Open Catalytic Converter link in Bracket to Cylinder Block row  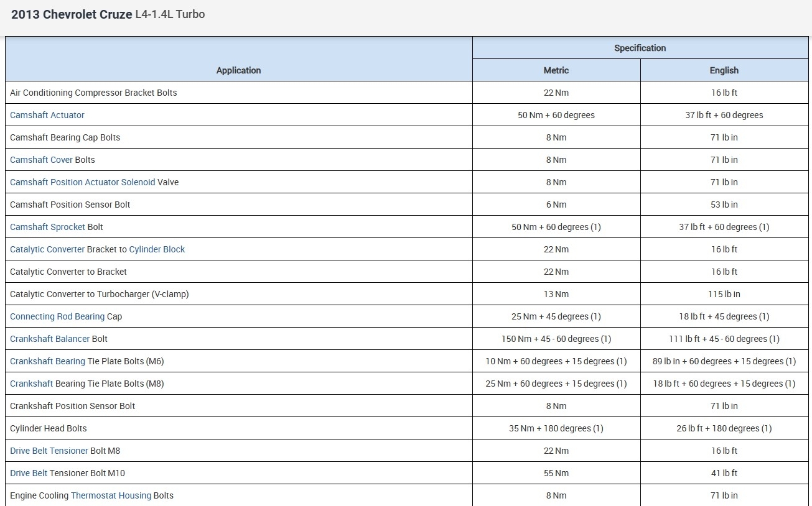(x=47, y=249)
